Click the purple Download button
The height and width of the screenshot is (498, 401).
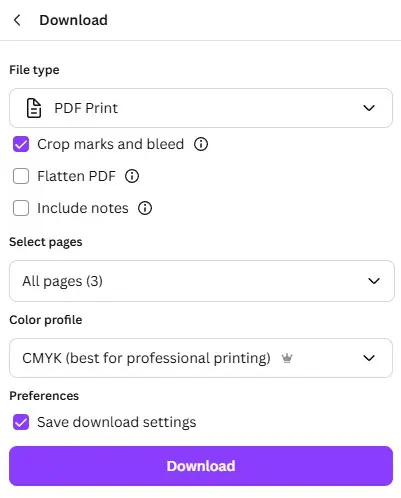pyautogui.click(x=201, y=466)
